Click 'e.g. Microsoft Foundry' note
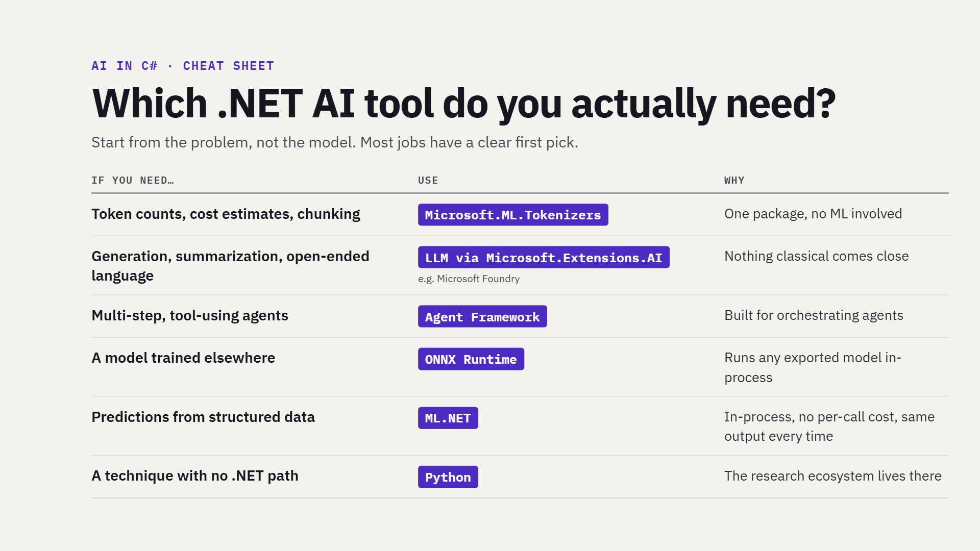 click(469, 279)
